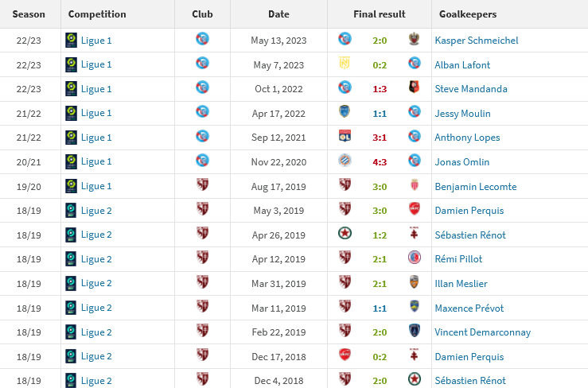Click the away team crest in the Aug 17, 2019 result

[413, 184]
